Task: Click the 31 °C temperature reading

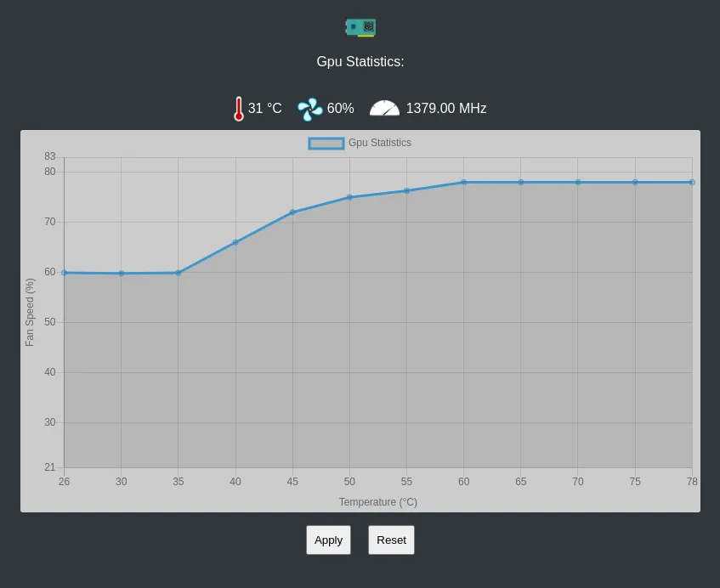Action: click(x=264, y=108)
